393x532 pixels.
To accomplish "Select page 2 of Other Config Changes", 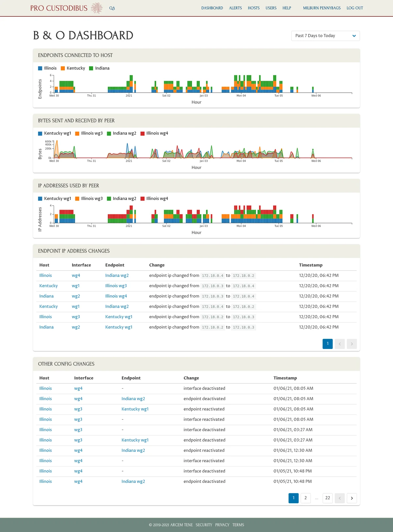I will [x=306, y=498].
